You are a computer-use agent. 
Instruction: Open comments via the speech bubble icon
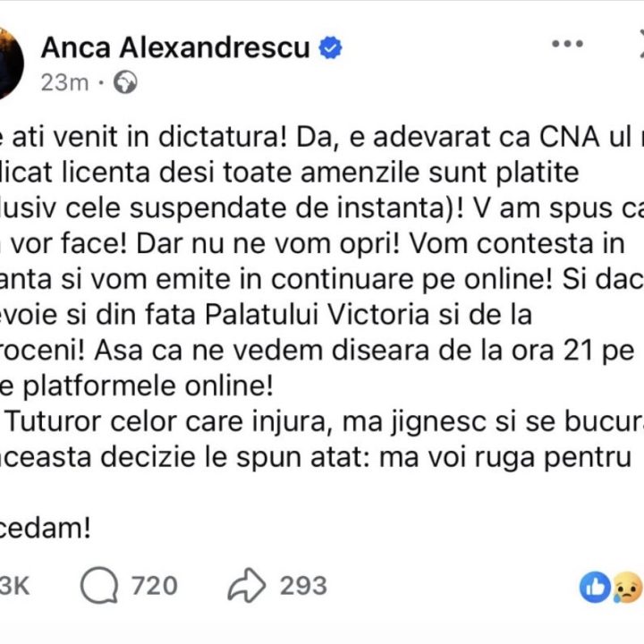99,586
